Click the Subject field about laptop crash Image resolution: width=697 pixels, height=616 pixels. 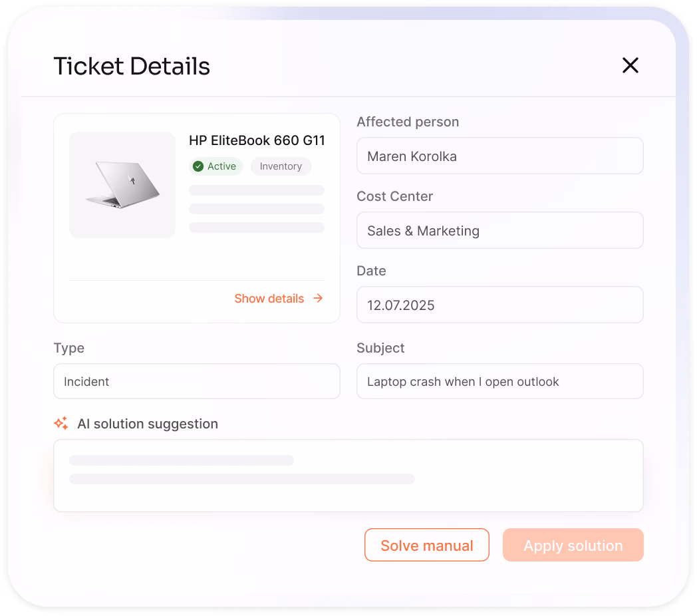[x=499, y=381]
